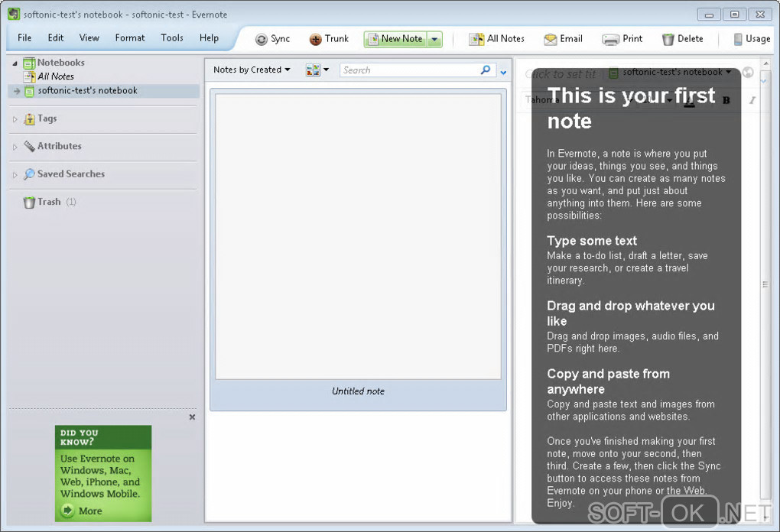Viewport: 780px width, 532px height.
Task: Toggle bold formatting in note editor
Action: 726,100
